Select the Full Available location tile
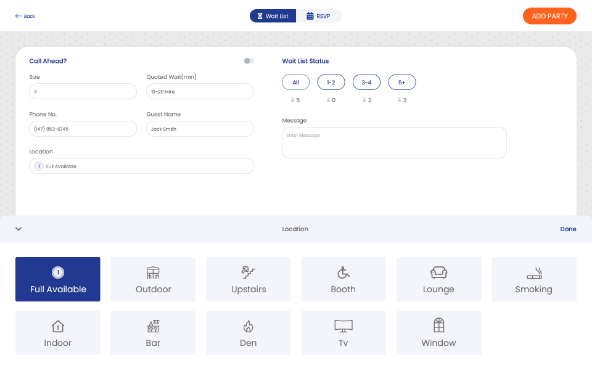Screen dimensions: 592x392 (58, 279)
